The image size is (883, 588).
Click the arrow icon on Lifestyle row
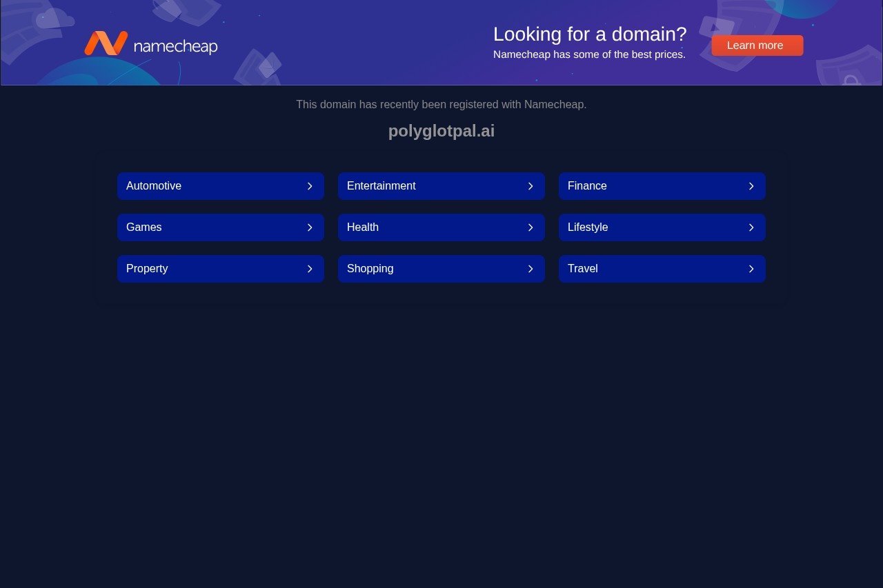[751, 227]
